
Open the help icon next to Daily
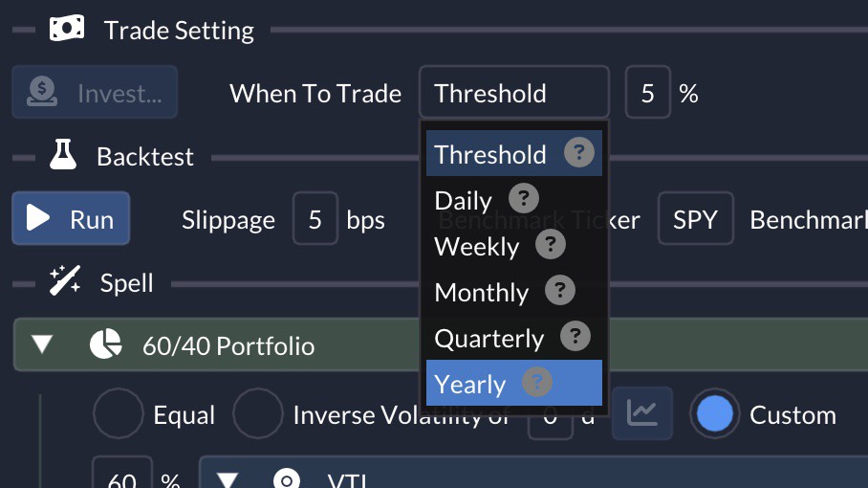[524, 198]
